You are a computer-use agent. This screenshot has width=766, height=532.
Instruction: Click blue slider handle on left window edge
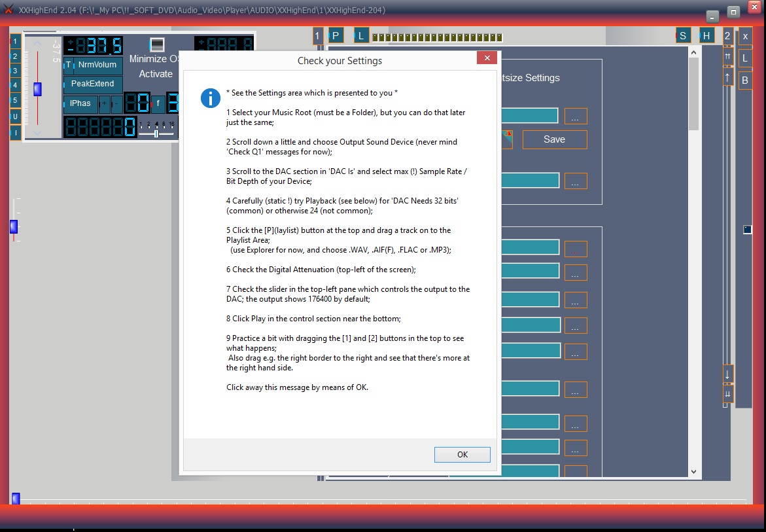[x=14, y=226]
